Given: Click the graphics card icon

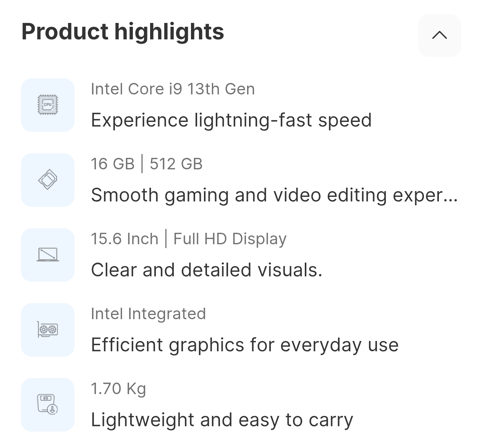Looking at the screenshot, I should pos(48,330).
